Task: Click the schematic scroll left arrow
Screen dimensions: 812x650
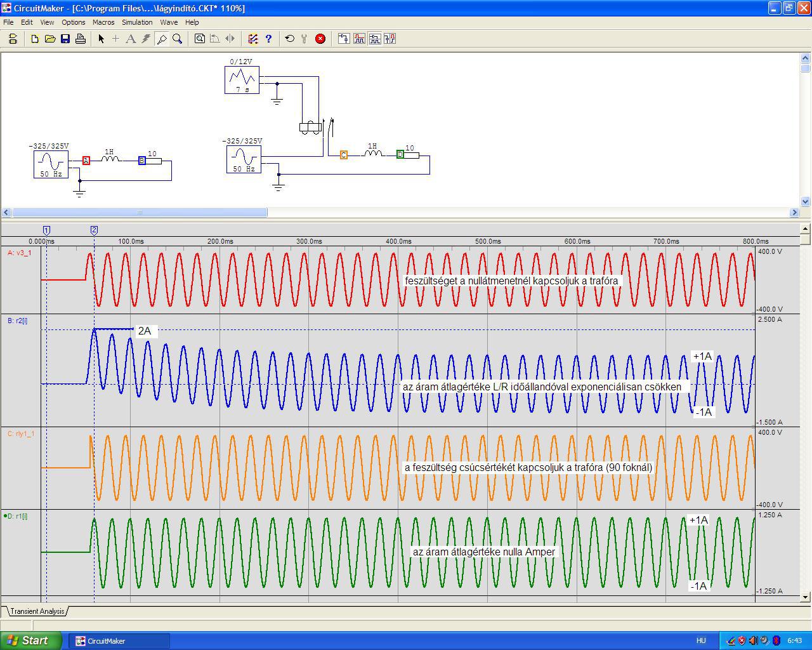Action: (6, 213)
